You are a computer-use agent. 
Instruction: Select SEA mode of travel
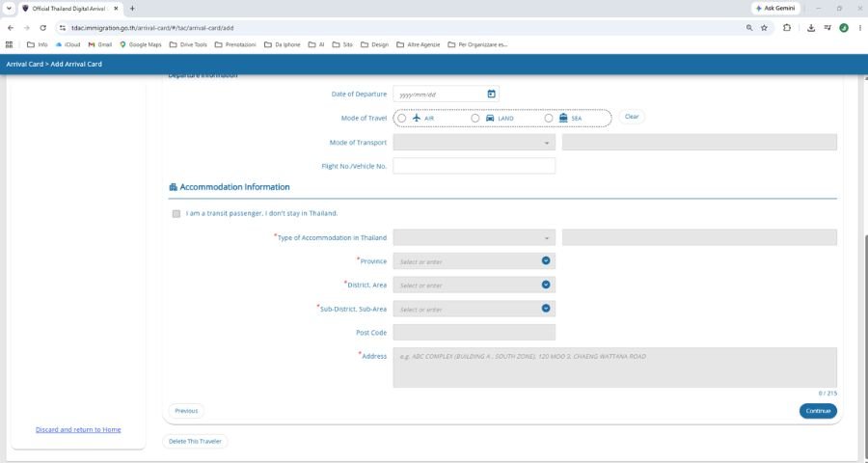coord(549,118)
